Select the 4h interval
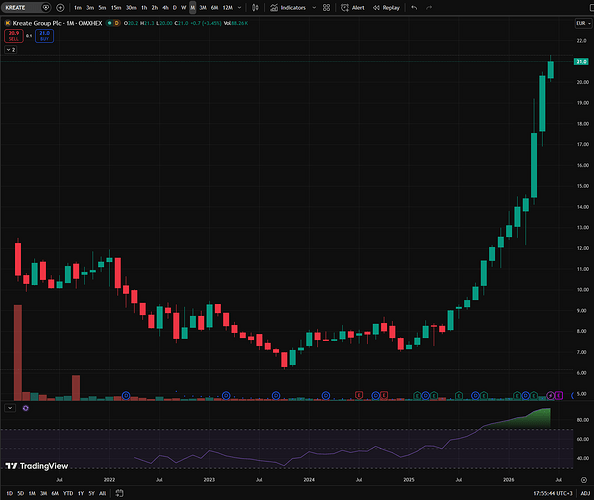This screenshot has height=500, width=594. click(x=165, y=8)
